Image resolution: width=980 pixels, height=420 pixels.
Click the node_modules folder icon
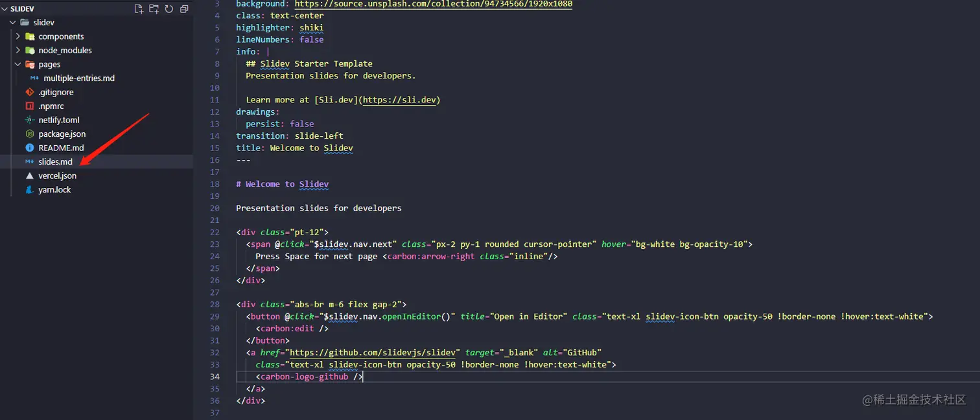(x=30, y=51)
